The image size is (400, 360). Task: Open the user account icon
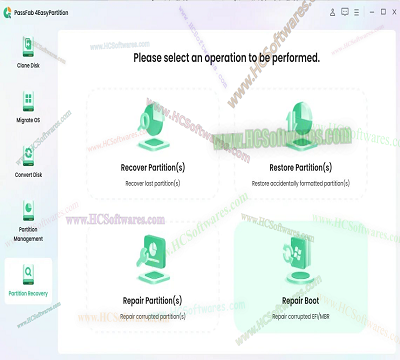tap(332, 12)
